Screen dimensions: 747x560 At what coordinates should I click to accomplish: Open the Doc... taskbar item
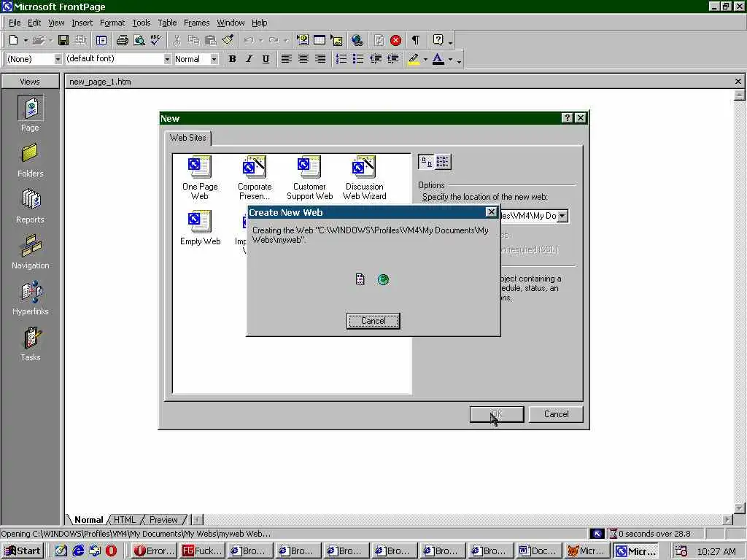tap(538, 551)
